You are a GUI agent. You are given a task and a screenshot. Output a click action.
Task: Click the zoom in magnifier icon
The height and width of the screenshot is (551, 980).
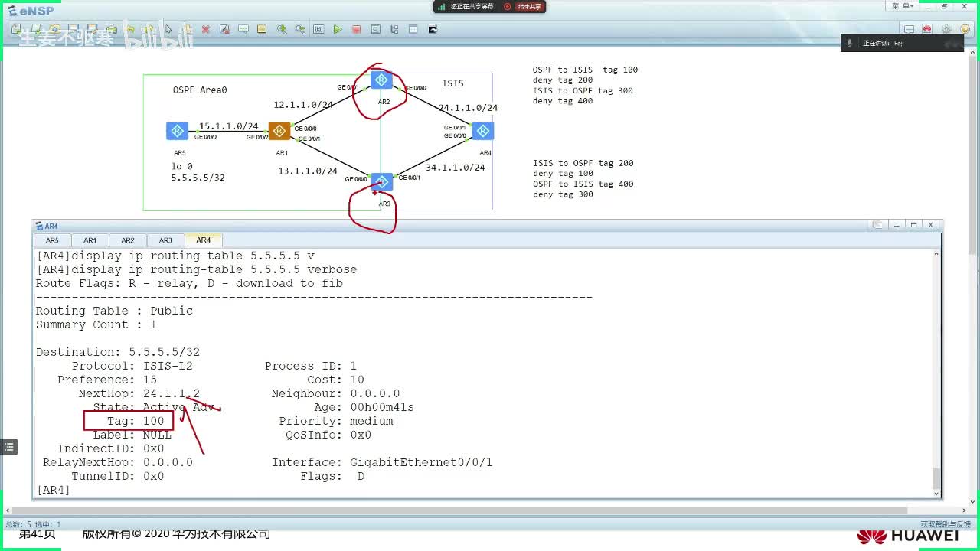click(282, 30)
